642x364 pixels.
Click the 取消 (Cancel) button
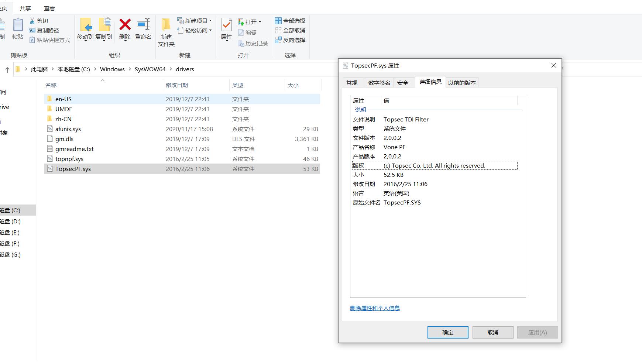tap(493, 332)
